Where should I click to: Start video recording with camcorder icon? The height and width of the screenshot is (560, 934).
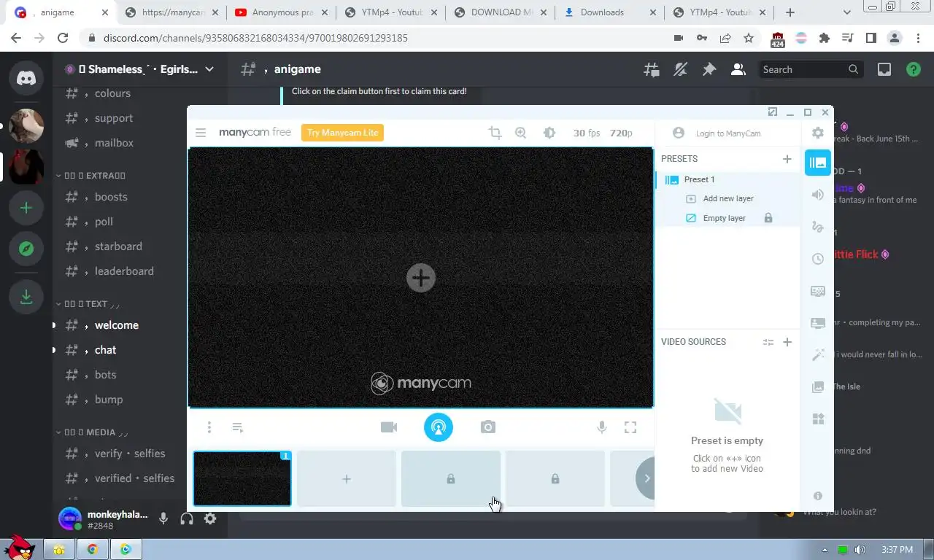click(389, 427)
